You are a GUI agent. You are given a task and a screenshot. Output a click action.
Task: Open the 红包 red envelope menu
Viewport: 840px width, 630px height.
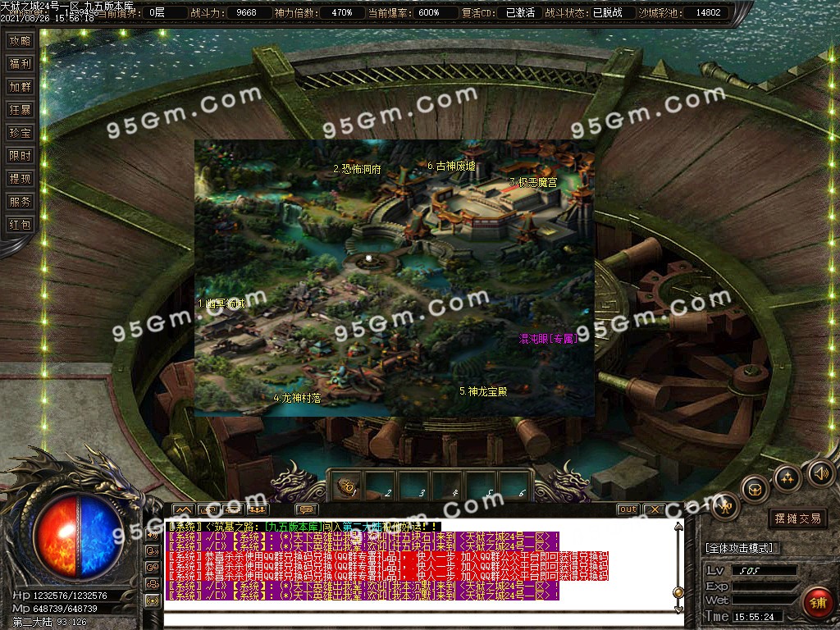[20, 225]
